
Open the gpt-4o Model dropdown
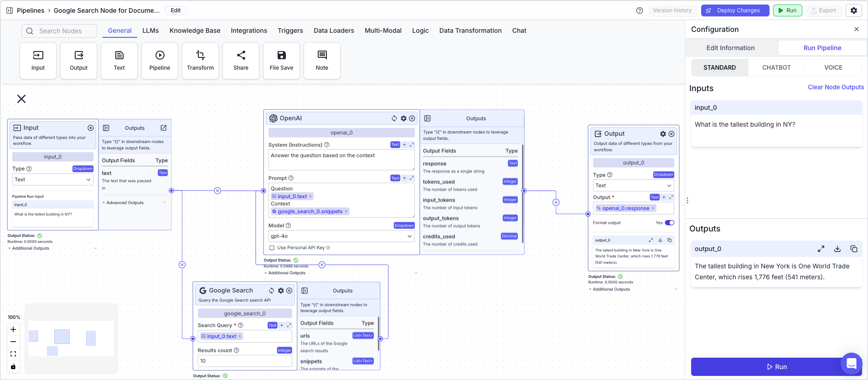(341, 236)
